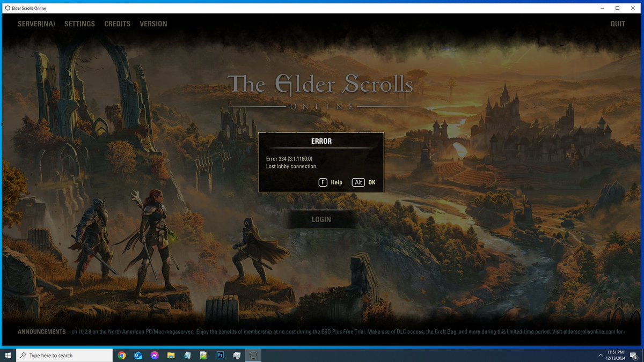The height and width of the screenshot is (362, 644).
Task: Click the LOGIN button
Action: [x=321, y=219]
